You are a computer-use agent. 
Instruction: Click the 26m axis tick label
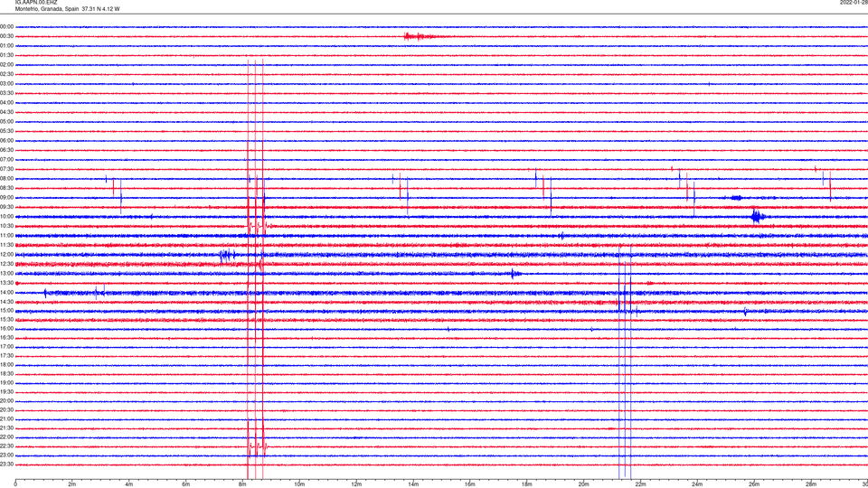[754, 484]
